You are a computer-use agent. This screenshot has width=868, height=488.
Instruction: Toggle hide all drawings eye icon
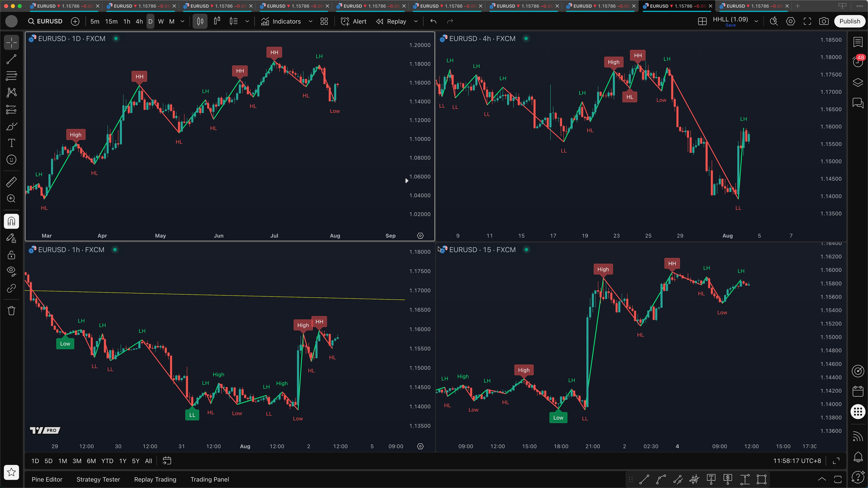tap(12, 271)
